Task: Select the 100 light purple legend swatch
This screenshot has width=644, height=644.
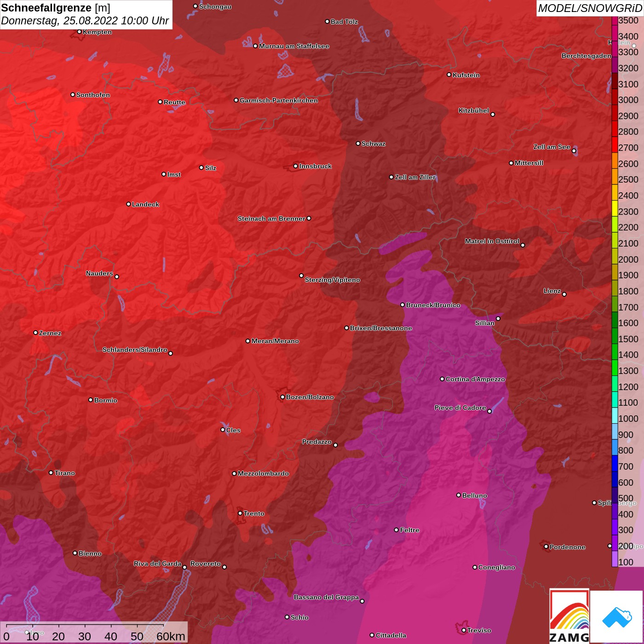Action: 615,559
